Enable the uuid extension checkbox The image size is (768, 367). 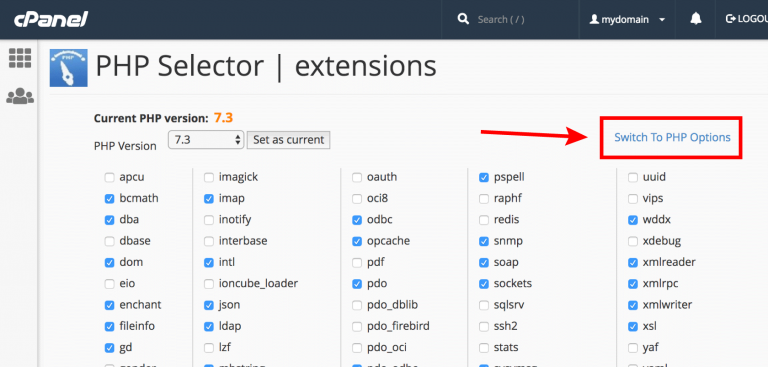[633, 177]
